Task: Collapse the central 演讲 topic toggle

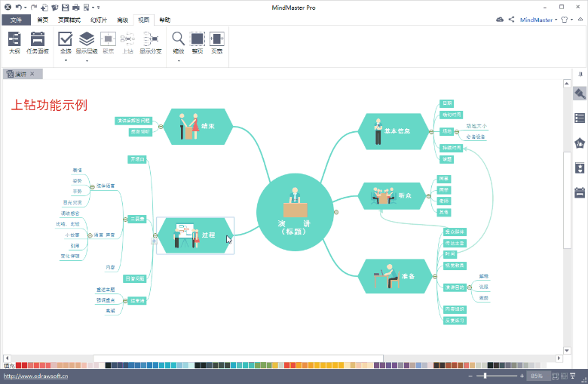Action: click(x=336, y=212)
